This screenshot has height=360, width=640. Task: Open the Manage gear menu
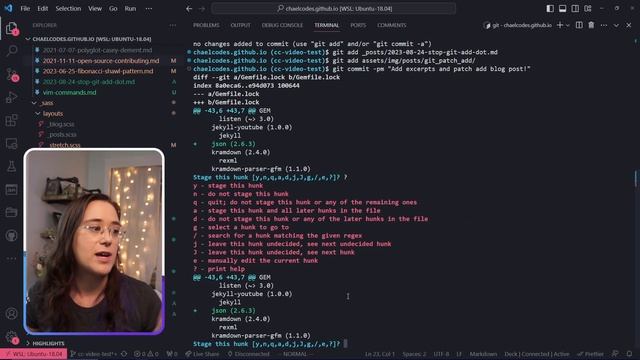coord(11,337)
